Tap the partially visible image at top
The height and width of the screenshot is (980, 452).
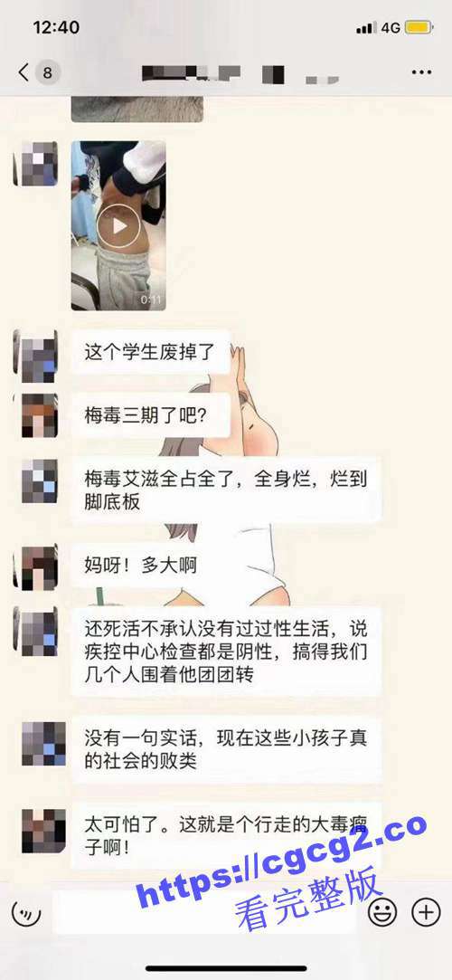pyautogui.click(x=137, y=109)
